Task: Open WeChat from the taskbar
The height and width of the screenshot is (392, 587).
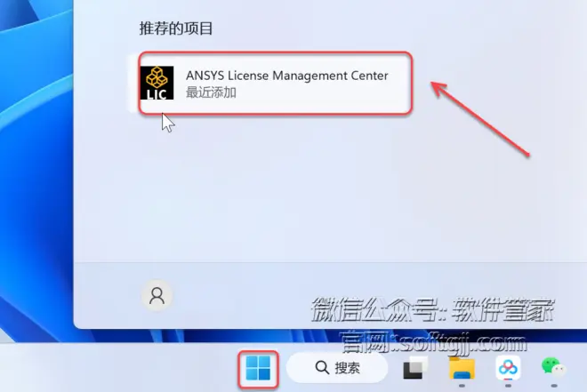Action: (x=553, y=368)
